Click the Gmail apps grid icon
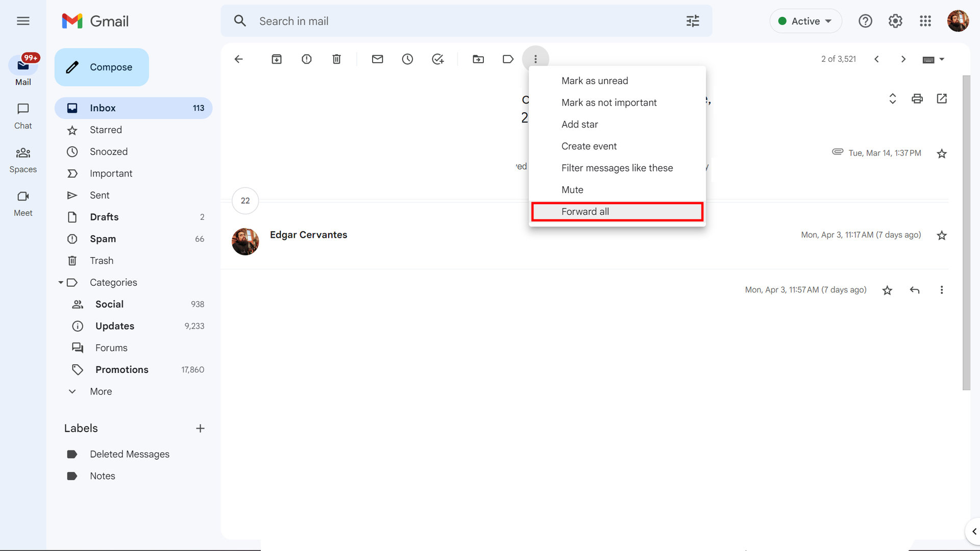 (925, 21)
